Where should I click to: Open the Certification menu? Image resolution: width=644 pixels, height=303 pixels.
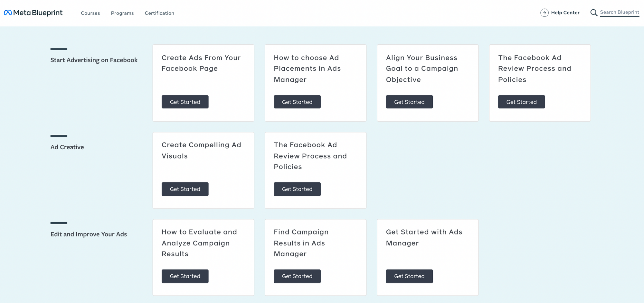click(x=159, y=13)
